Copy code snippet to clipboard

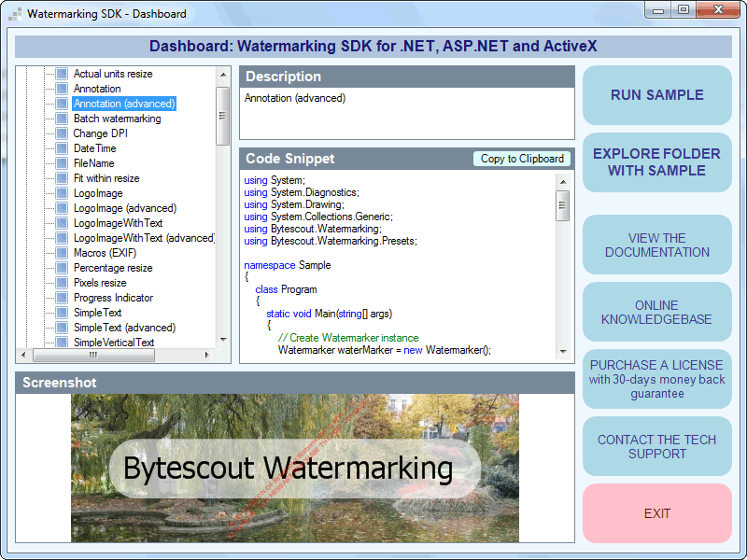point(522,159)
